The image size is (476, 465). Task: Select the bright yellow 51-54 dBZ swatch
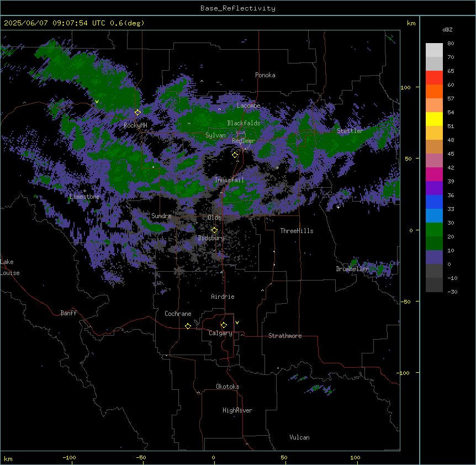coord(434,119)
